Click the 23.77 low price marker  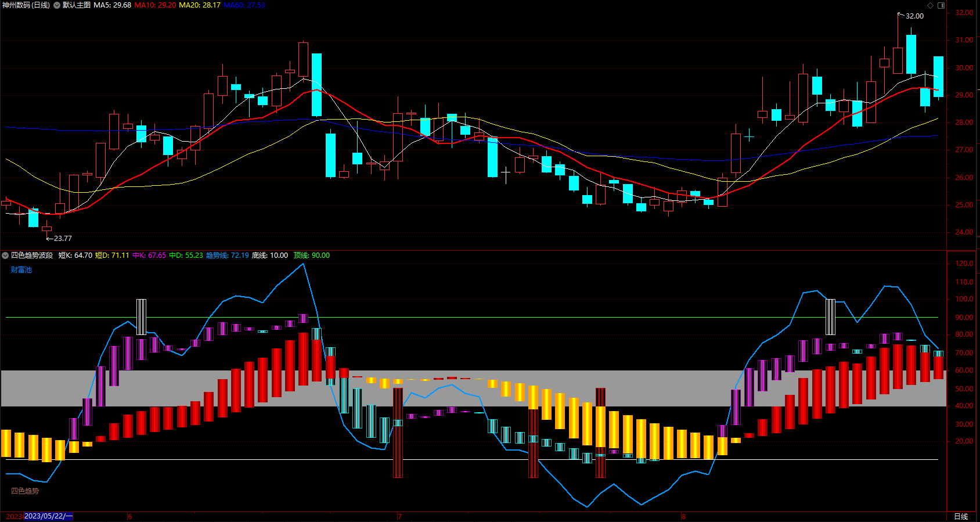[63, 239]
